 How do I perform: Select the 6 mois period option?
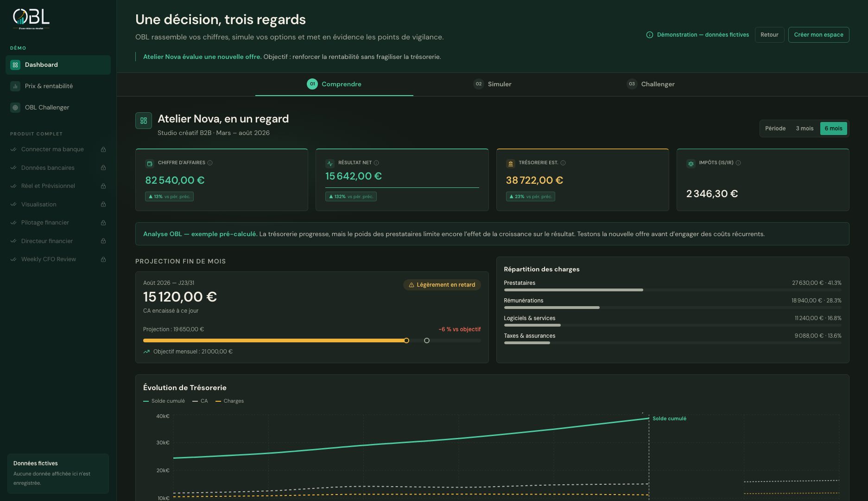(833, 128)
